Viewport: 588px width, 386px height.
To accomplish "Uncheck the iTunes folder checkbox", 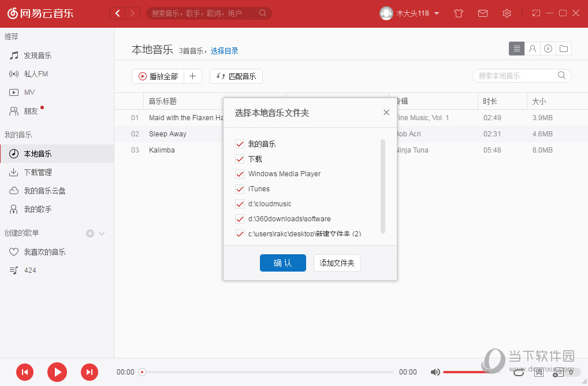I will point(240,189).
